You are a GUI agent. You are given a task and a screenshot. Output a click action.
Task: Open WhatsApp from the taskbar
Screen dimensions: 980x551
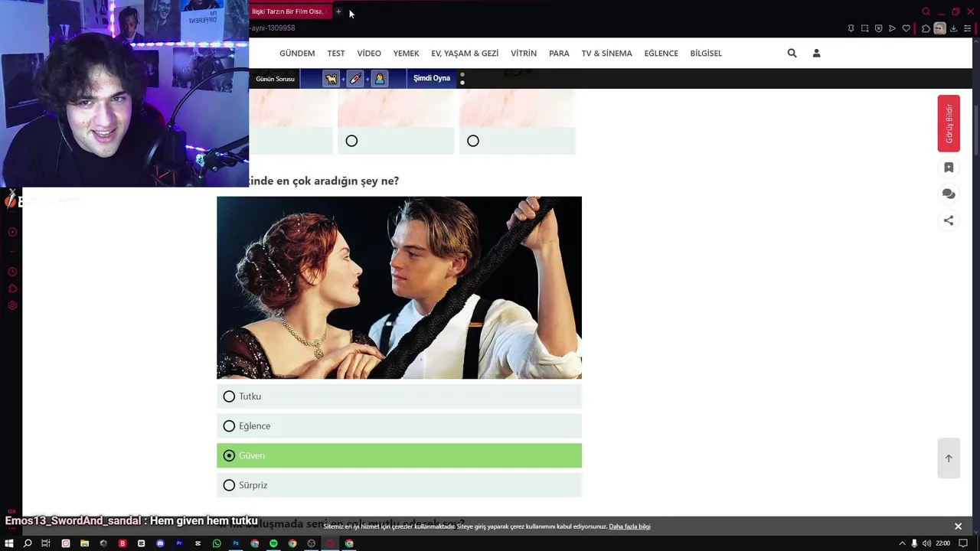pyautogui.click(x=217, y=543)
